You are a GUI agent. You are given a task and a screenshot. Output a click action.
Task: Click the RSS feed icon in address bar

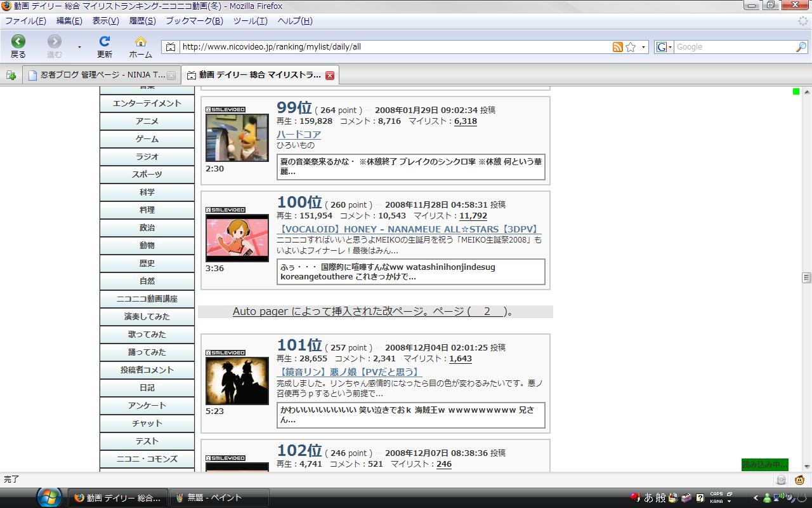click(x=617, y=47)
